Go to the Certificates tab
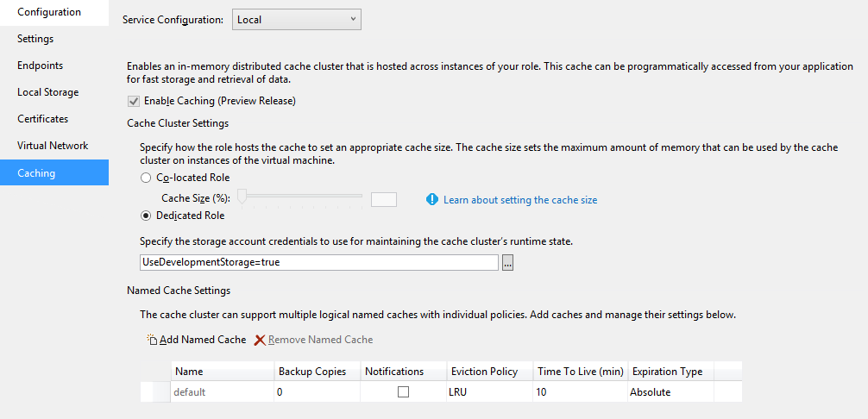This screenshot has width=868, height=419. coord(43,119)
